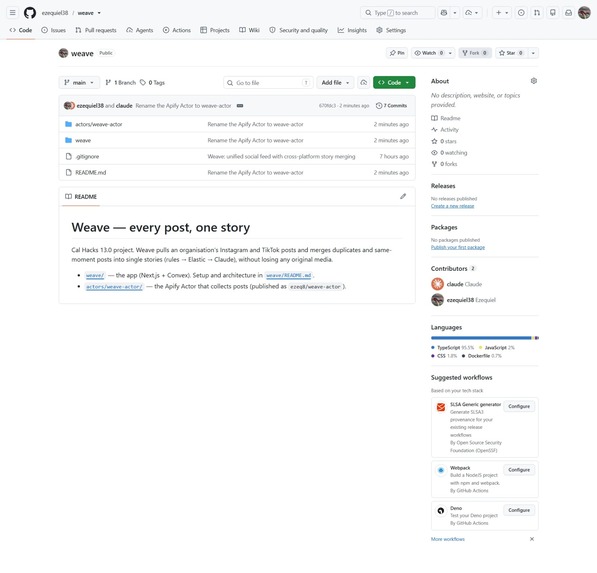Expand commit message ellipsis button
The width and height of the screenshot is (597, 573).
[240, 106]
